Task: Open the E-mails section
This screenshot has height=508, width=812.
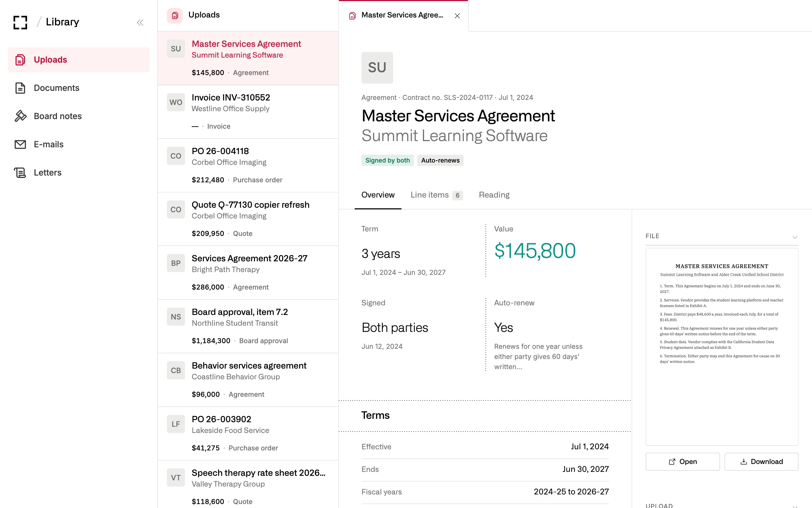Action: tap(78, 144)
